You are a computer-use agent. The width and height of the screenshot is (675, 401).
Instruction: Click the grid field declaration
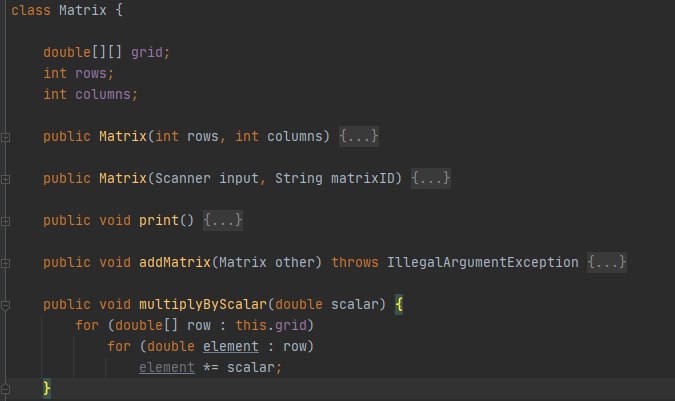tap(149, 52)
